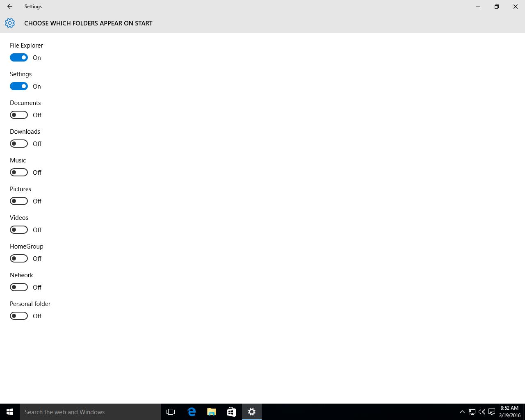Viewport: 525px width, 420px height.
Task: Show hidden system tray icons
Action: tap(462, 412)
